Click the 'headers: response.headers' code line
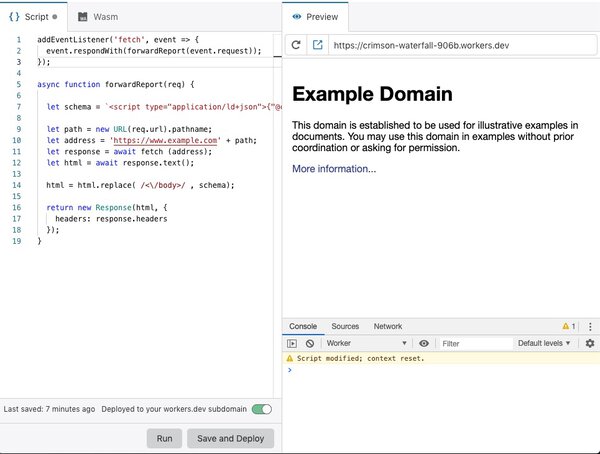600x454 pixels. 111,219
